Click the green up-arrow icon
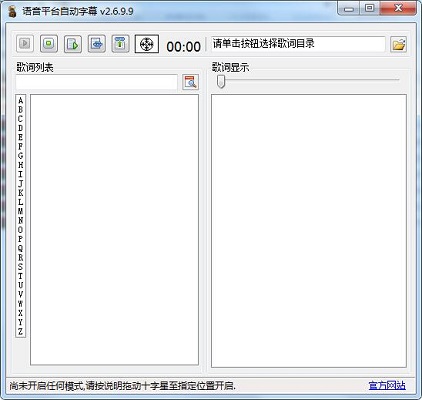This screenshot has height=400, width=422. (x=120, y=44)
